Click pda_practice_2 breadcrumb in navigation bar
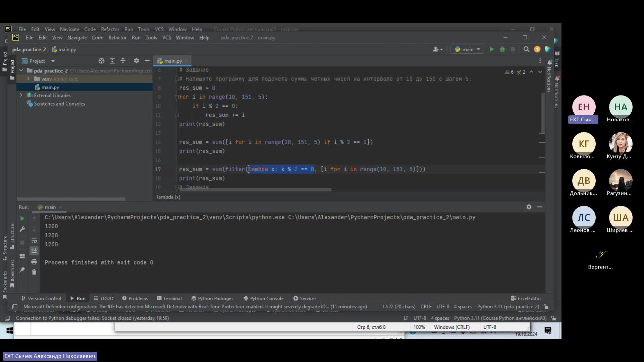This screenshot has height=362, width=644. (29, 49)
